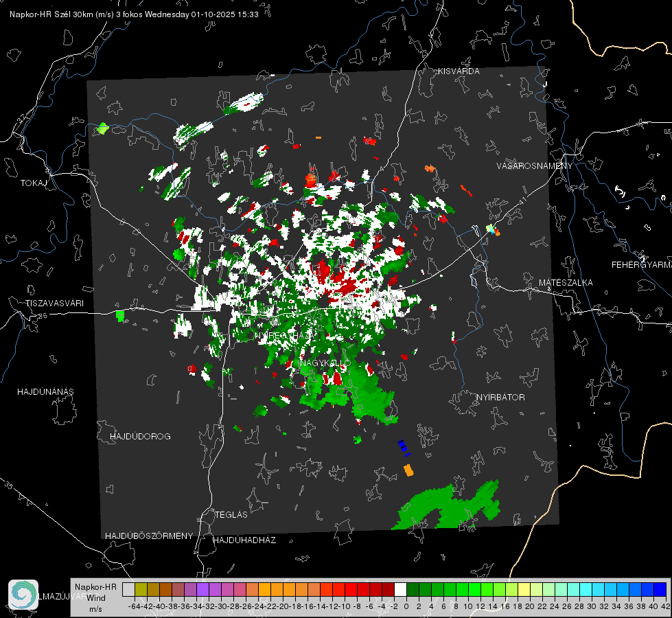Click the TÉGLÁS town label
Screen dimensions: 672x618
[231, 515]
